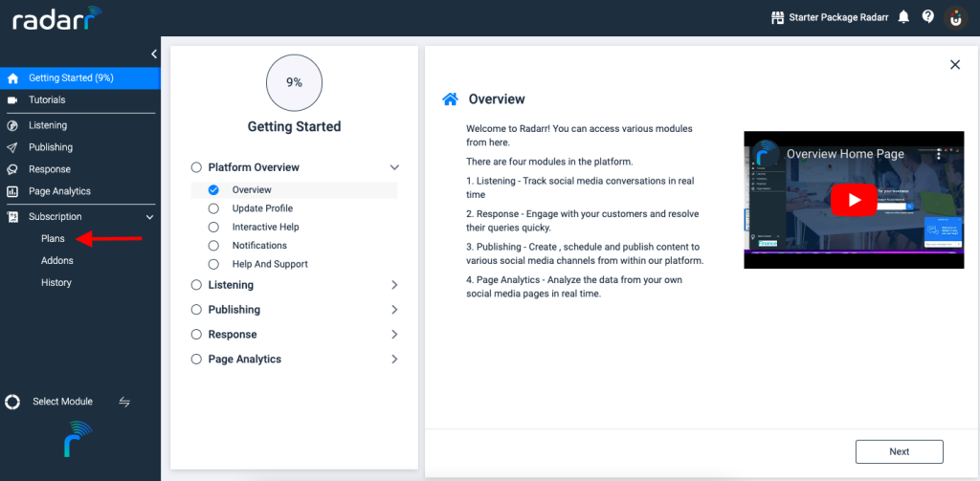Click the Platform Overview section title
The width and height of the screenshot is (980, 481).
(x=254, y=167)
